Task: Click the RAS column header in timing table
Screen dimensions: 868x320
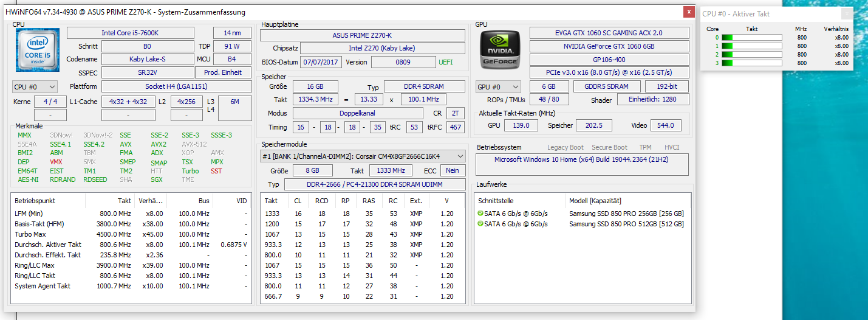Action: [x=369, y=201]
